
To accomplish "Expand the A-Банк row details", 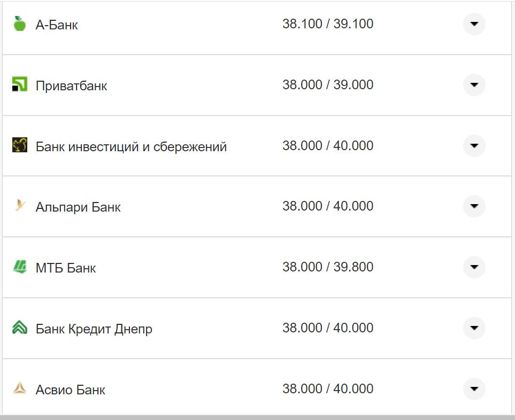I will [x=474, y=24].
